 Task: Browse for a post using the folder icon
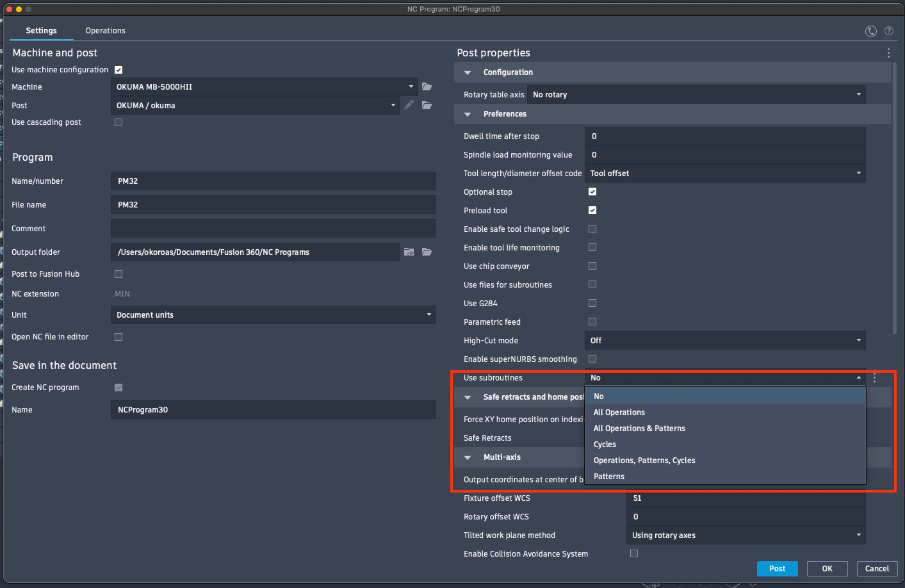click(427, 105)
